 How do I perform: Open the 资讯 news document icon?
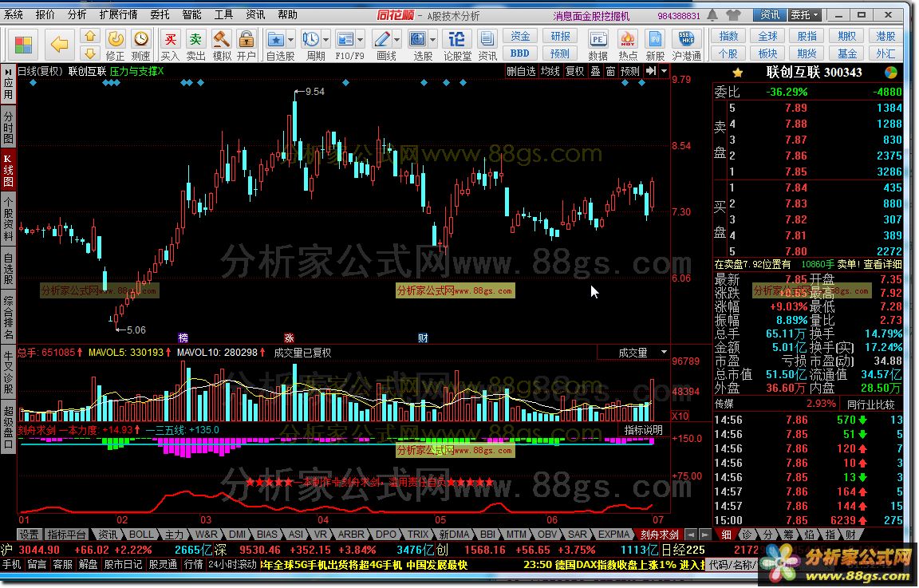point(487,45)
